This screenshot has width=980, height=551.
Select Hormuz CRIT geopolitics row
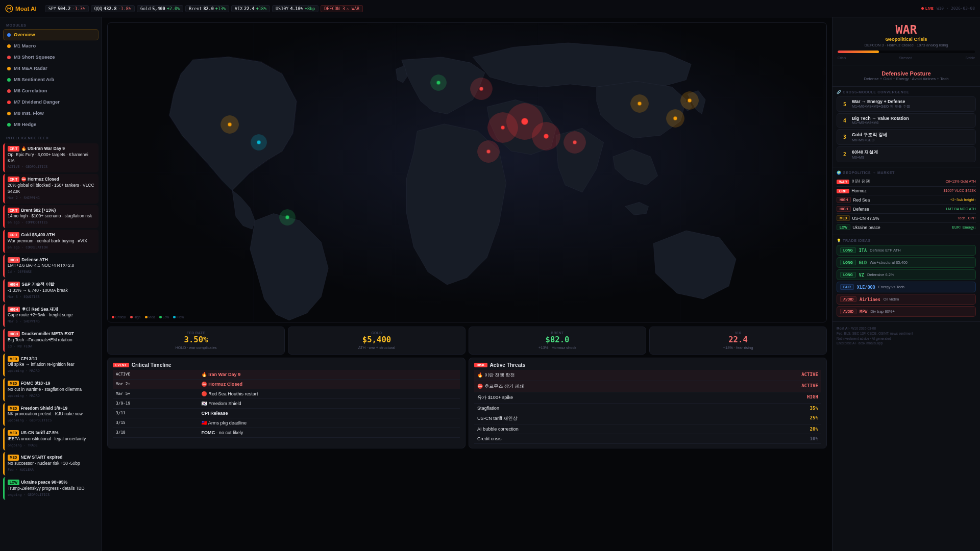(906, 191)
